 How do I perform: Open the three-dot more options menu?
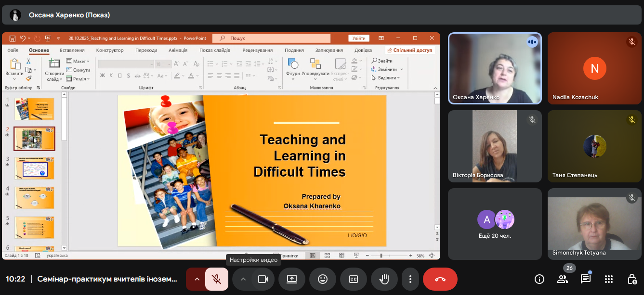click(410, 279)
